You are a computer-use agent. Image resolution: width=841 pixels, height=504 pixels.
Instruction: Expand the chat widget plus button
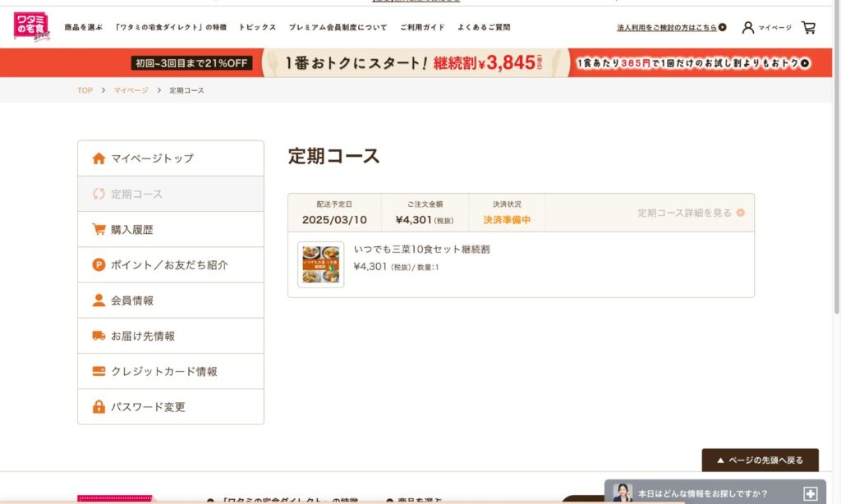pyautogui.click(x=810, y=493)
